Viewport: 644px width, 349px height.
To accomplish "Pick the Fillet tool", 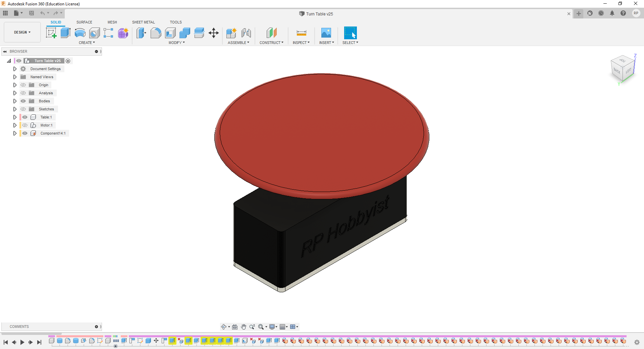I will (x=156, y=33).
